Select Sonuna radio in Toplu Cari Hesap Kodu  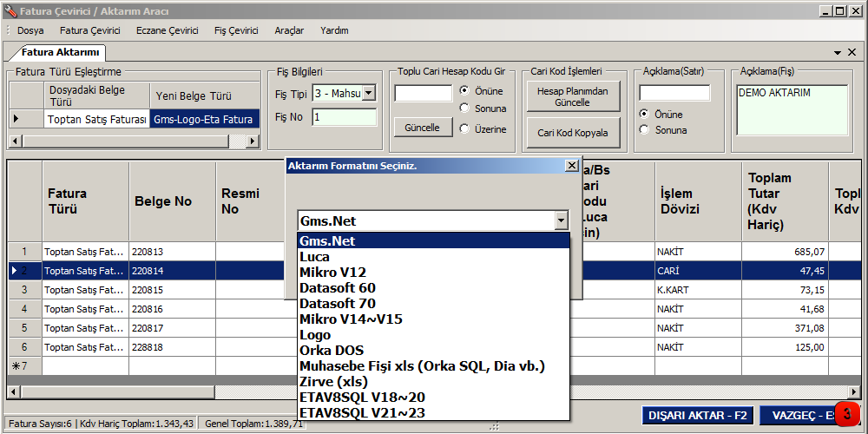464,108
